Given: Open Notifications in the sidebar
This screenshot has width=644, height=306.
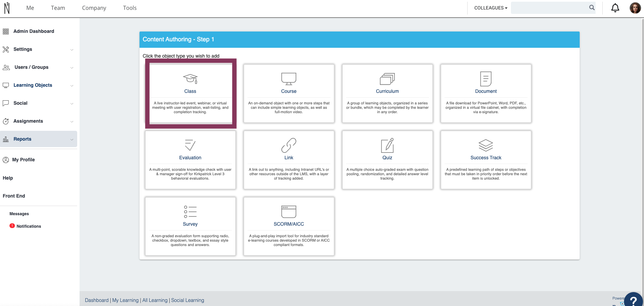Looking at the screenshot, I should pyautogui.click(x=29, y=226).
